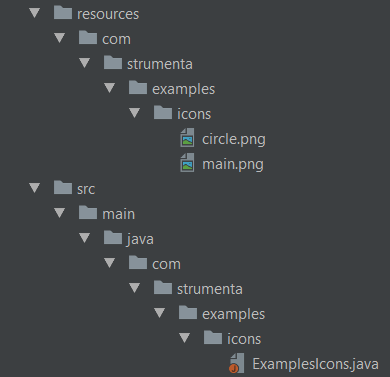Collapse the icons folder under resources
Screen dimensions: 390x377
[x=135, y=113]
